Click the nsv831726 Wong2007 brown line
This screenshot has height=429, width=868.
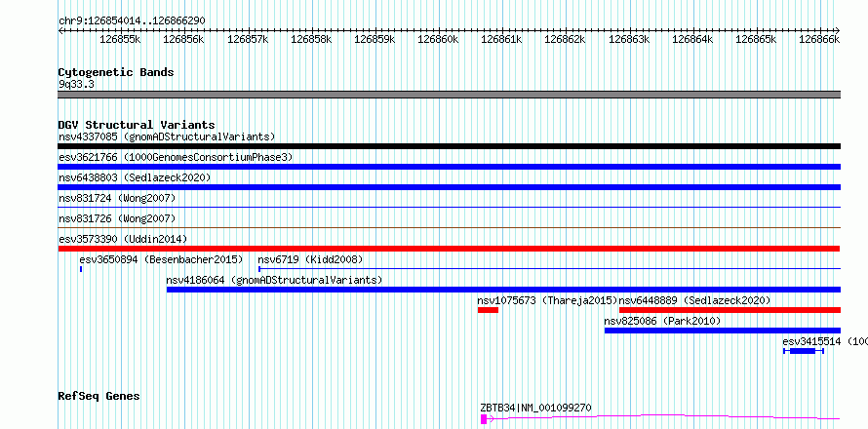pyautogui.click(x=449, y=227)
